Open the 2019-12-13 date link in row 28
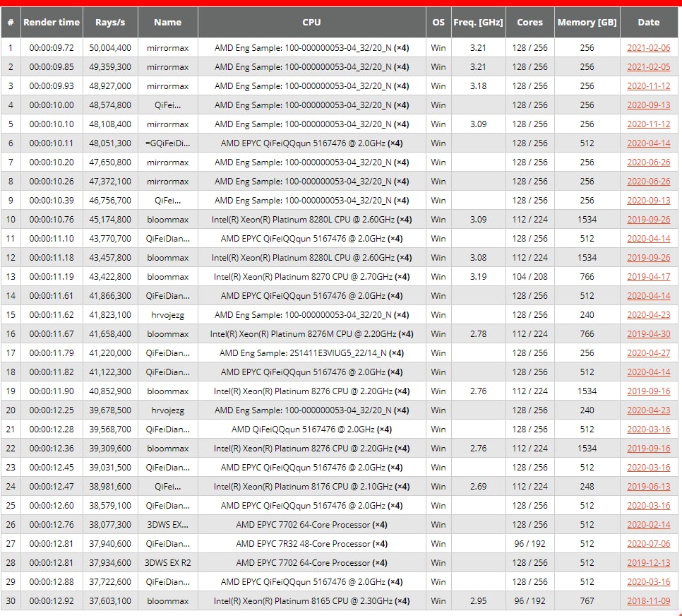This screenshot has height=616, width=682. (x=649, y=563)
